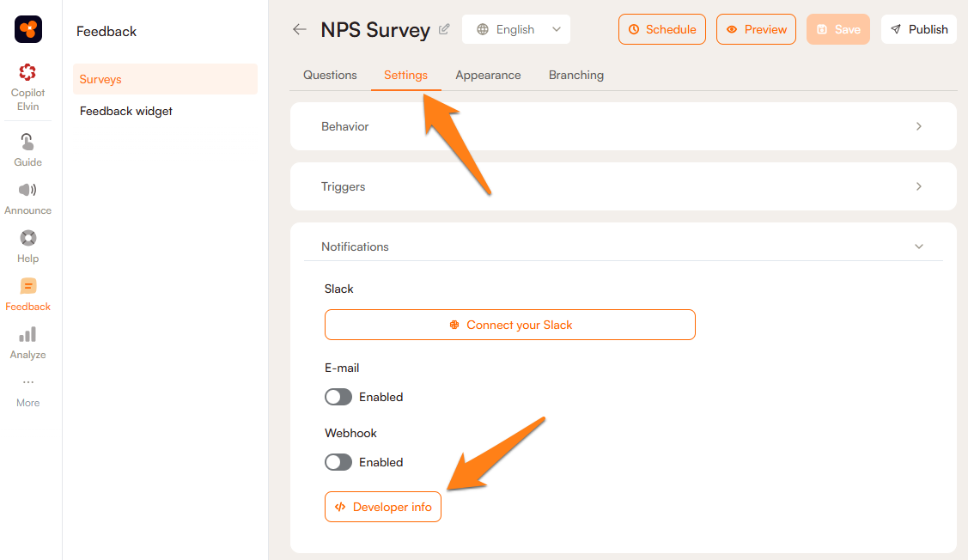Screen dimensions: 968x560
Task: Open Copilot Elvin from the sidebar
Action: click(28, 87)
